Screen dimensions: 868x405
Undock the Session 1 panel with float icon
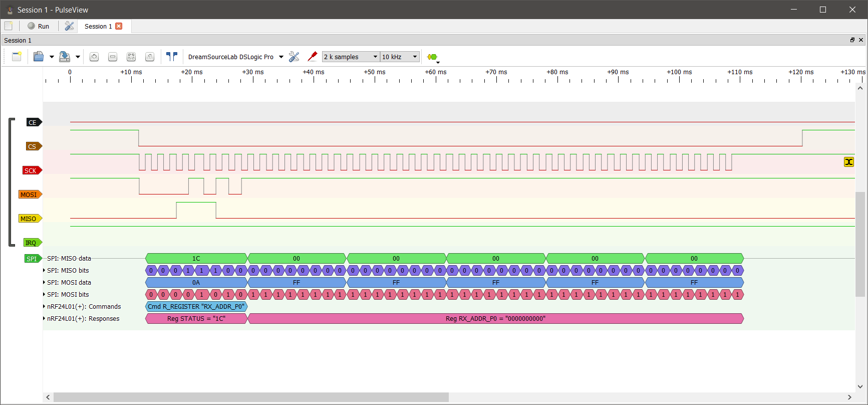pos(852,40)
